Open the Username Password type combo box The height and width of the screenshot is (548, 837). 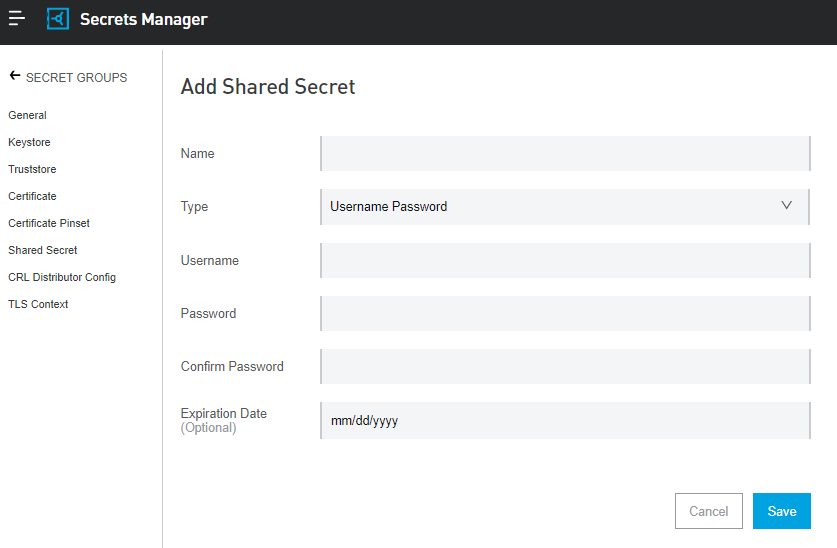550,207
